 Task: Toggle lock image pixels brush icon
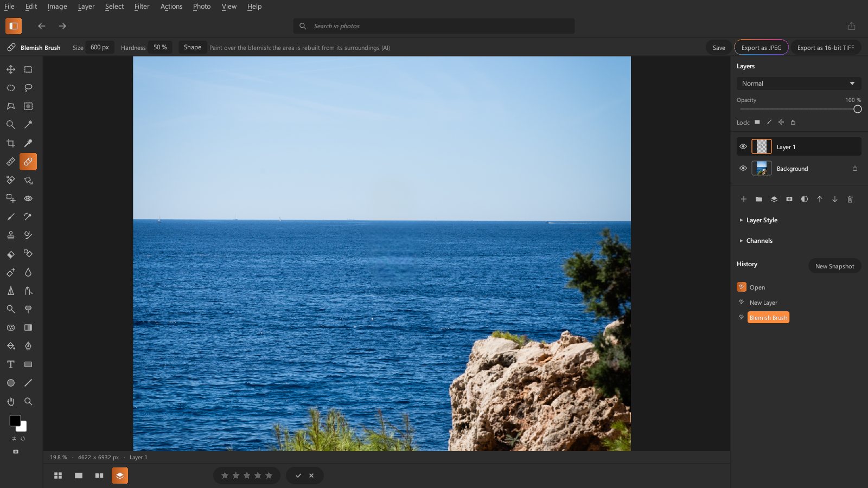click(769, 122)
